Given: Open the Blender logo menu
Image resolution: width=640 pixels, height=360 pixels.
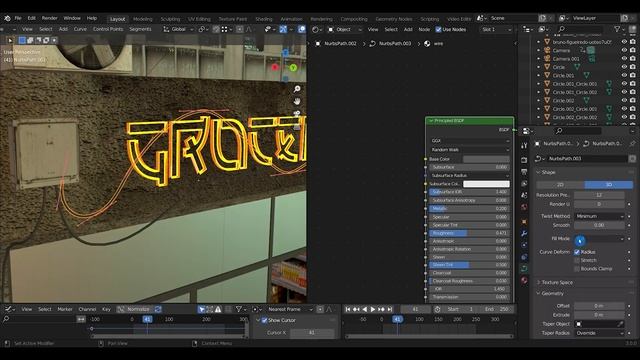Looking at the screenshot, I should pyautogui.click(x=7, y=18).
